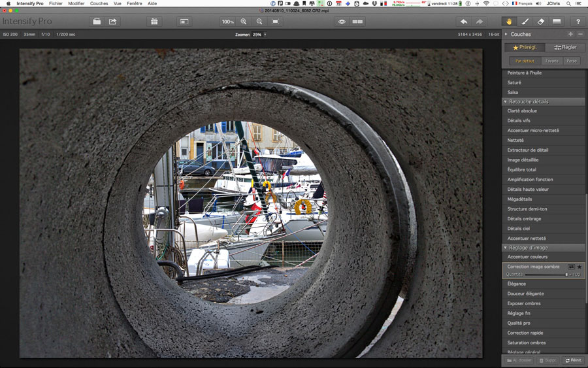Open the Fenêtre menu
The width and height of the screenshot is (588, 368).
point(134,3)
